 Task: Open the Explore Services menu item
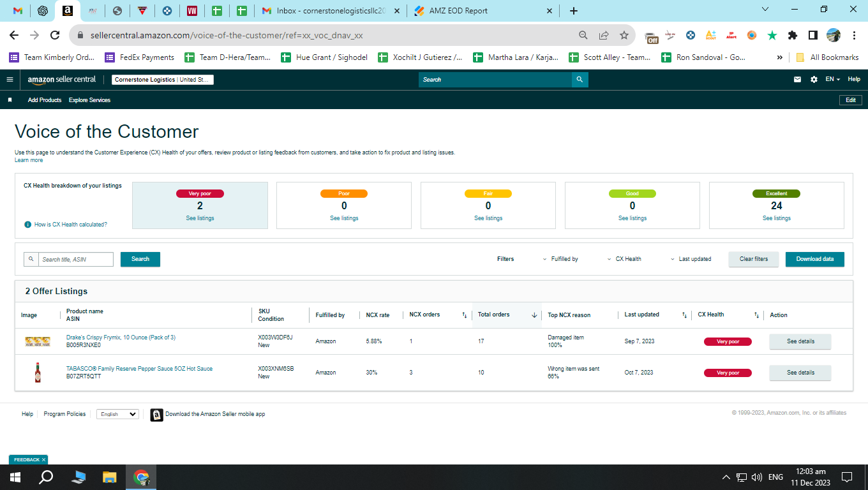(x=89, y=100)
